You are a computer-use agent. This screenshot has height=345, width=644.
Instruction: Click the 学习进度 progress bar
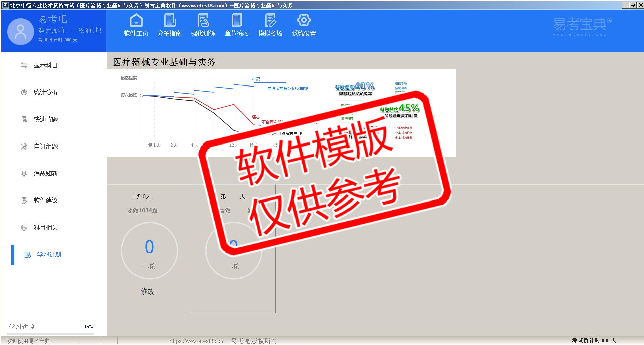coord(51,334)
